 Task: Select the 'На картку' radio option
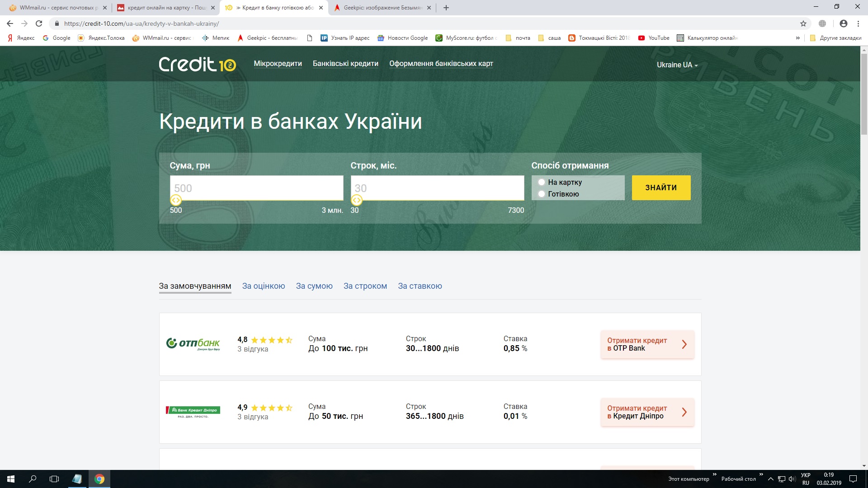point(541,182)
